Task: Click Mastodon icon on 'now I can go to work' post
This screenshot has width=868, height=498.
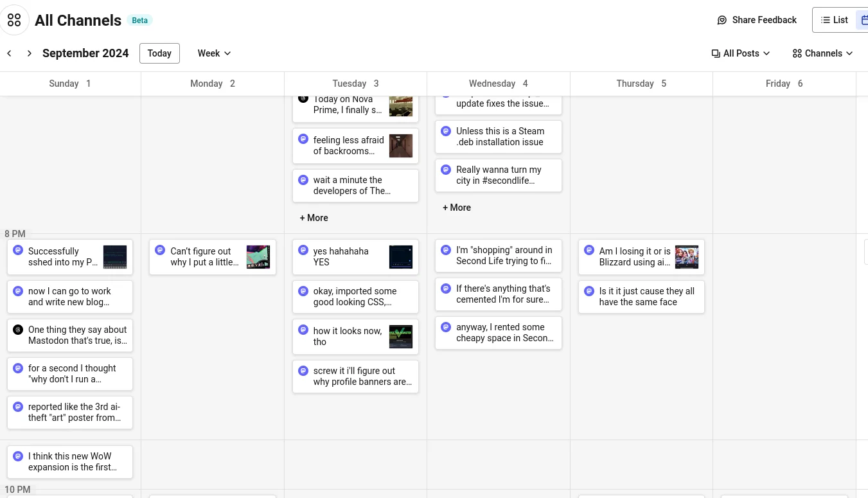Action: coord(18,291)
